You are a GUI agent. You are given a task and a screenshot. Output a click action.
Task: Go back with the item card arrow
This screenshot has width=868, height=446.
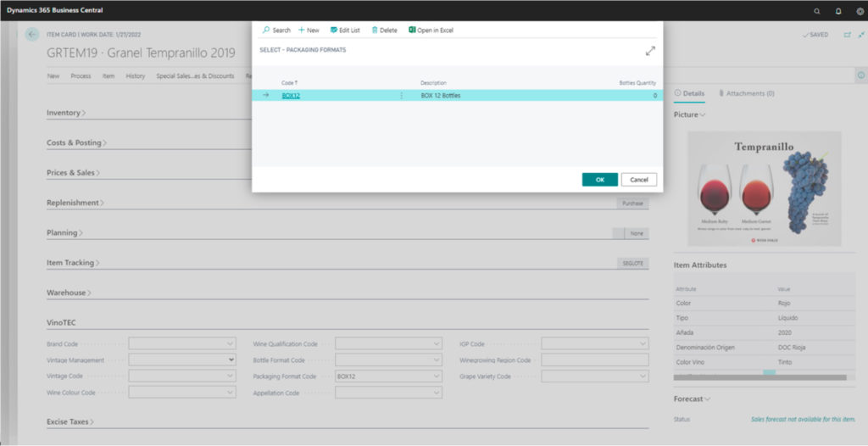tap(32, 35)
